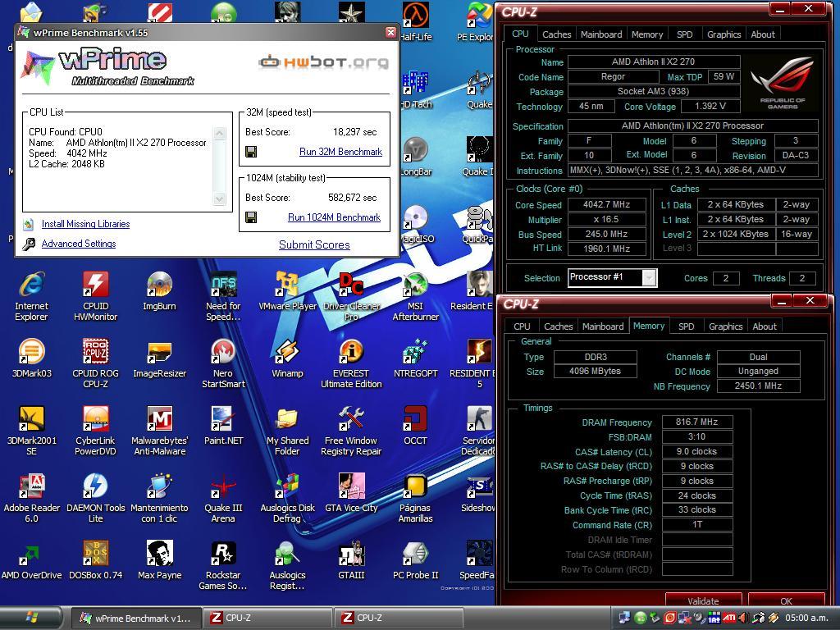
Task: Run 1024M Benchmark in wPrime
Action: click(x=334, y=217)
